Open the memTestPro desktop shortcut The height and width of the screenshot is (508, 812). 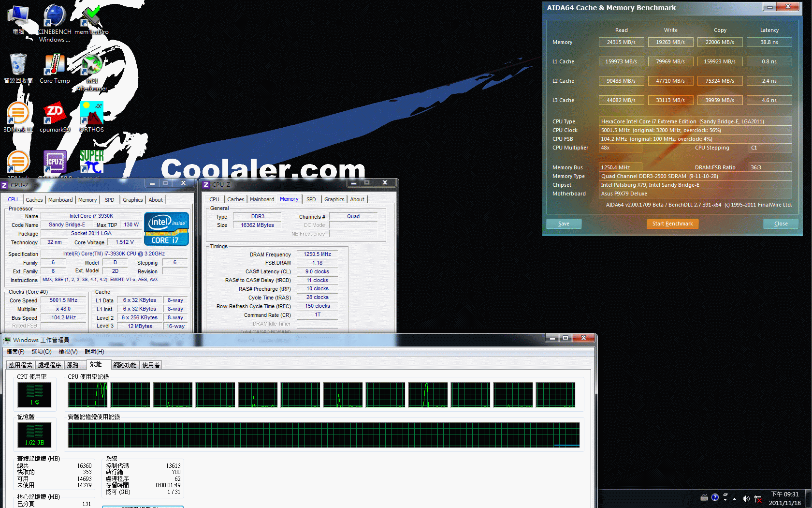tap(91, 19)
